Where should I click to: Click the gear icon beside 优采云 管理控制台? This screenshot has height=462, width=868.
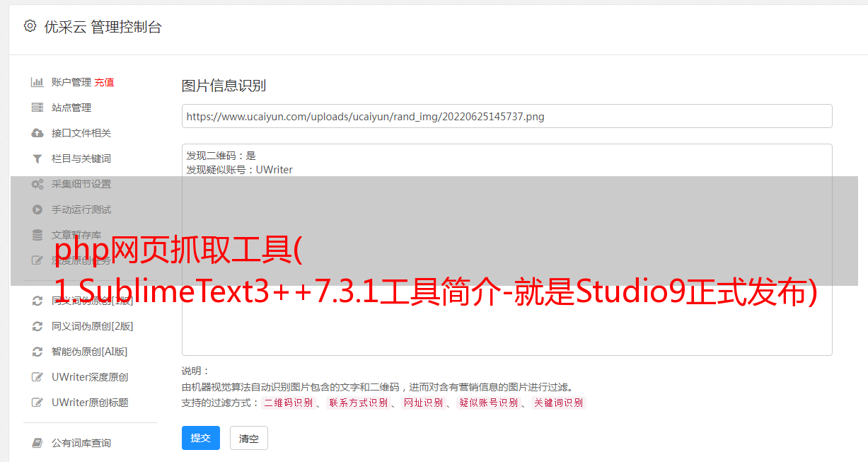click(x=30, y=26)
